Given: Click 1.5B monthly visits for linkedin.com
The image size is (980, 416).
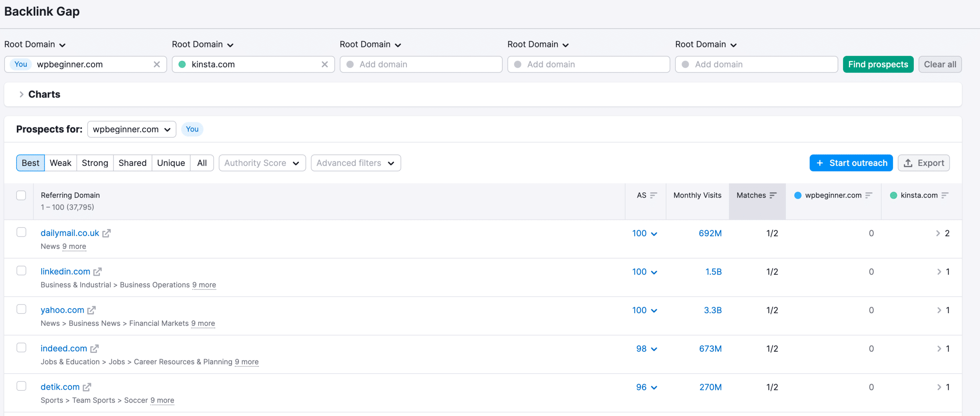Looking at the screenshot, I should click(714, 272).
